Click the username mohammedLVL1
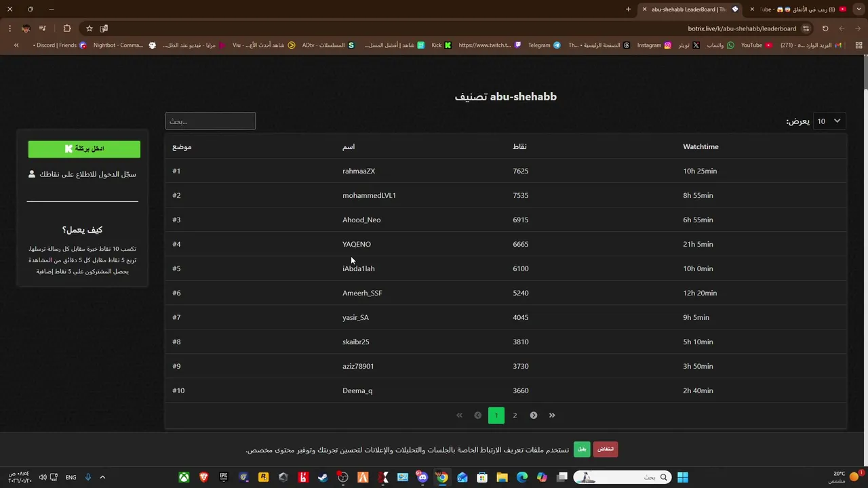 [x=369, y=195]
